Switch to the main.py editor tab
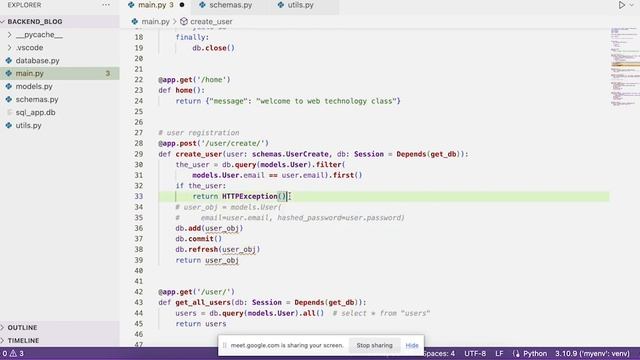This screenshot has width=640, height=360. (x=156, y=5)
